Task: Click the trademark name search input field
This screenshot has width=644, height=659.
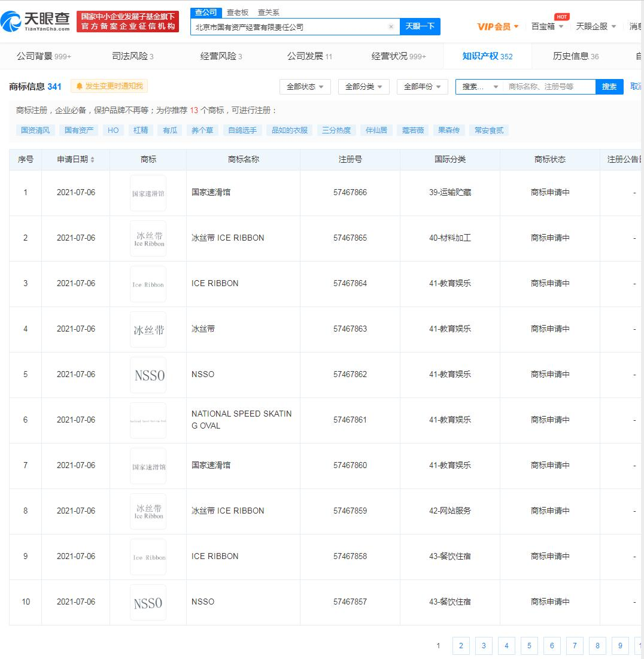Action: tap(549, 87)
